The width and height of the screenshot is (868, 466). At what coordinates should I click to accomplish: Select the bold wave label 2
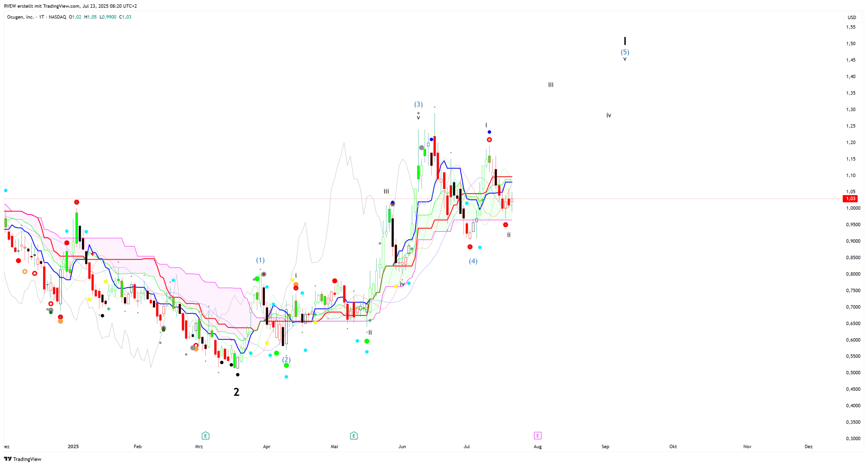coord(236,392)
